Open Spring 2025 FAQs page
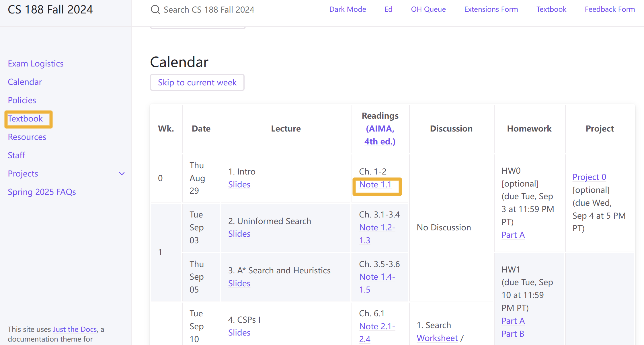This screenshot has height=345, width=644. (42, 192)
